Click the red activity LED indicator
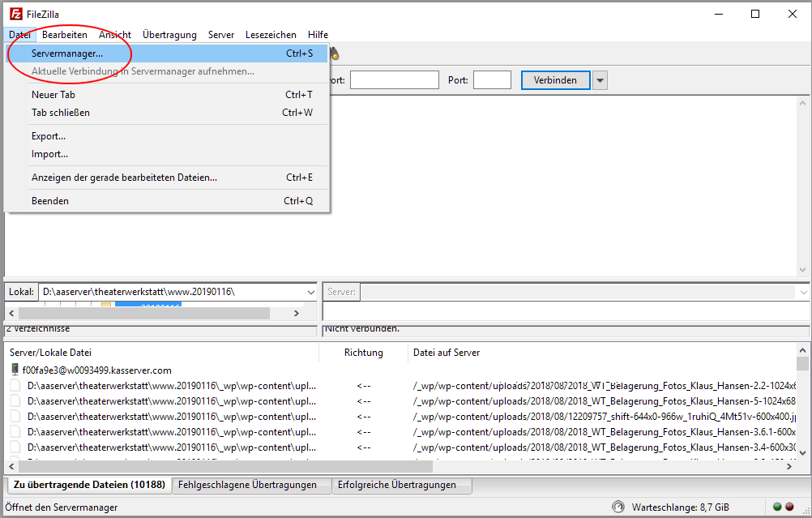This screenshot has height=518, width=812. tap(790, 507)
